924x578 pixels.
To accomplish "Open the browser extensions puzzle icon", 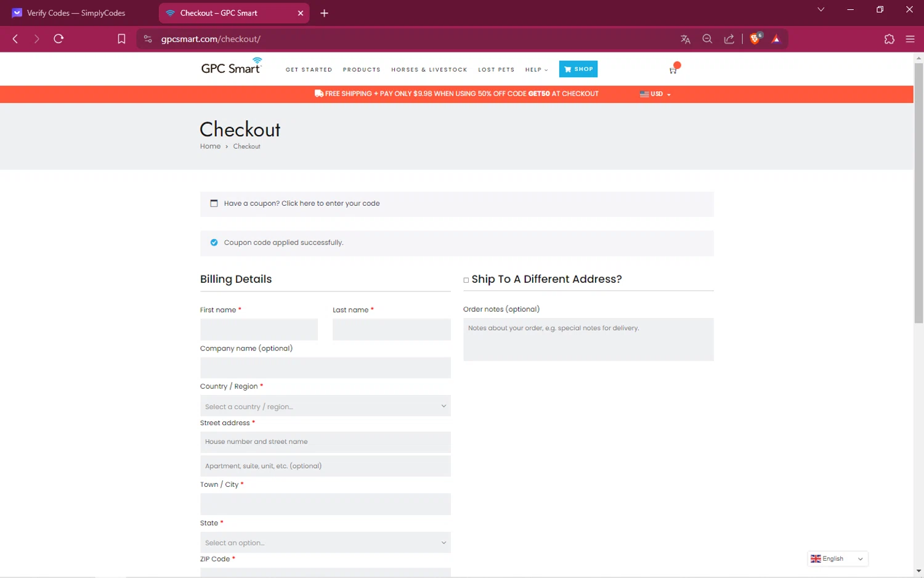I will (889, 39).
